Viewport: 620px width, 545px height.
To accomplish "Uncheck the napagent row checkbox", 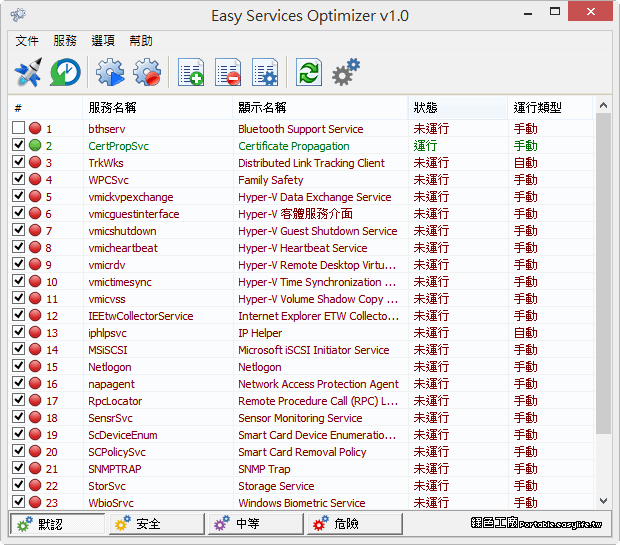I will click(18, 383).
